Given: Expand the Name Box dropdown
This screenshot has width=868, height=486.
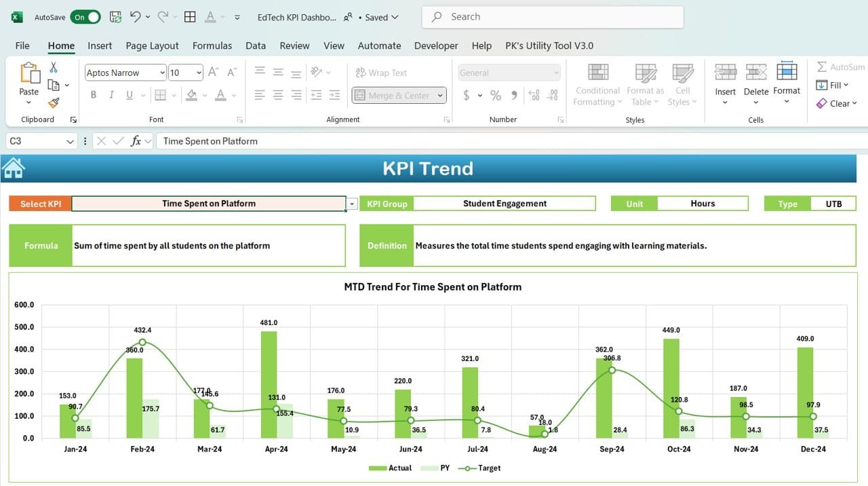Looking at the screenshot, I should click(x=70, y=141).
